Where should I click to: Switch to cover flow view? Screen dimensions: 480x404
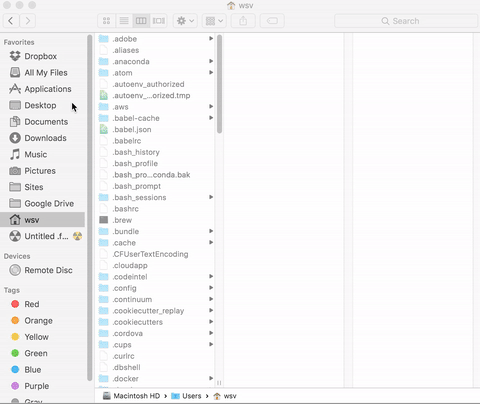(159, 21)
